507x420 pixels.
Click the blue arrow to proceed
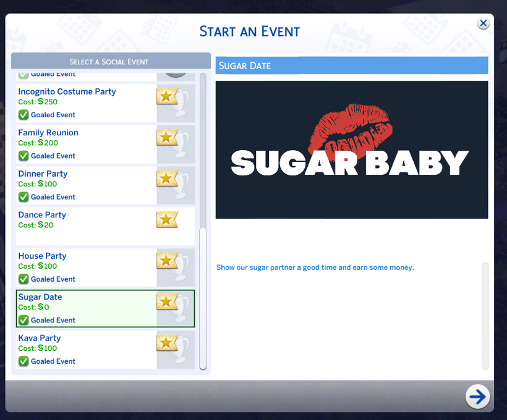click(x=477, y=397)
